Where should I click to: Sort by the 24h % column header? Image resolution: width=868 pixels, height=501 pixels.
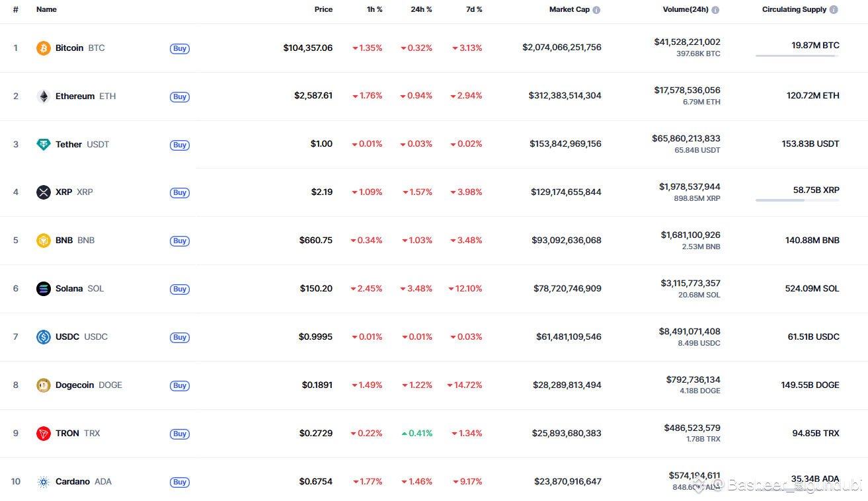[x=420, y=10]
